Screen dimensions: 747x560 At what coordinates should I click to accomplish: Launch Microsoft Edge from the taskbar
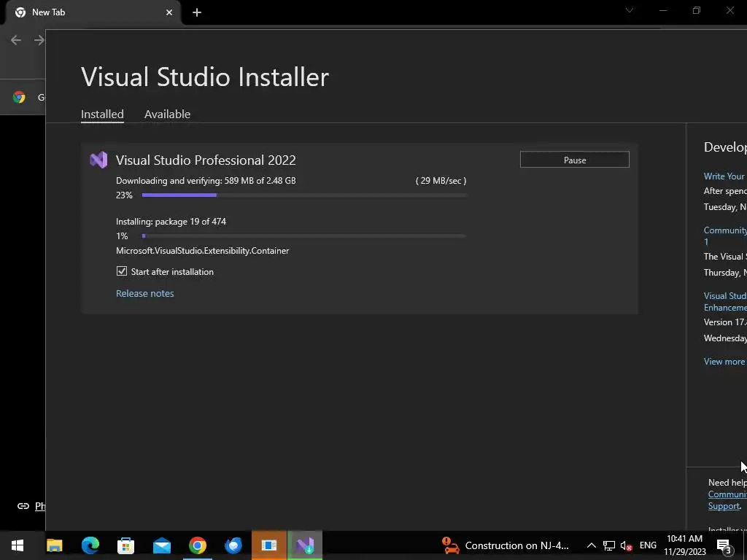[90, 545]
